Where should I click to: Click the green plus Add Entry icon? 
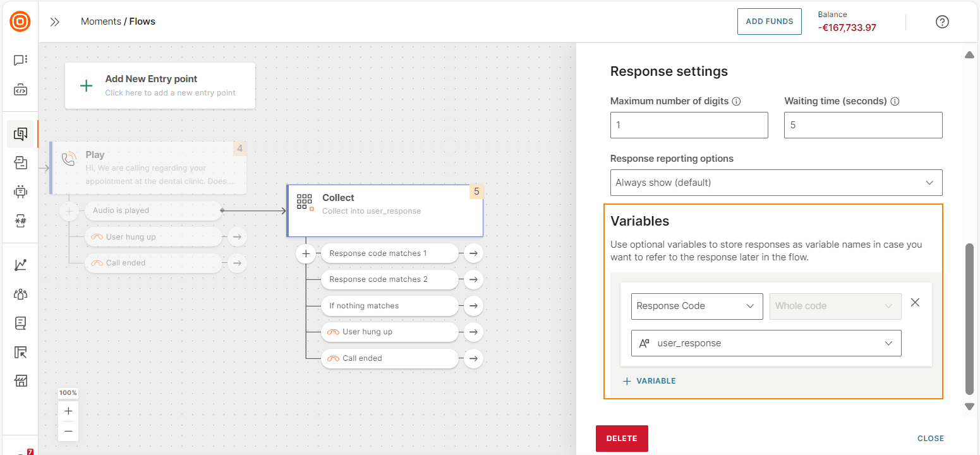tap(87, 86)
